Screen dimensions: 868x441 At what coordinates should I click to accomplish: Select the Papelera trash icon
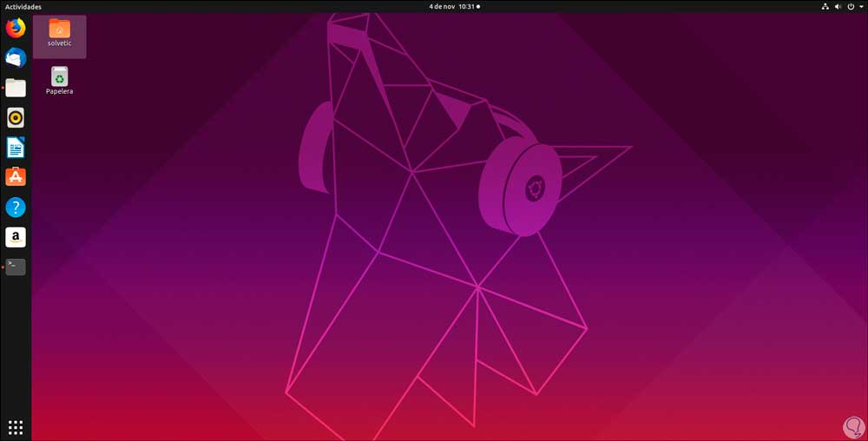coord(59,81)
